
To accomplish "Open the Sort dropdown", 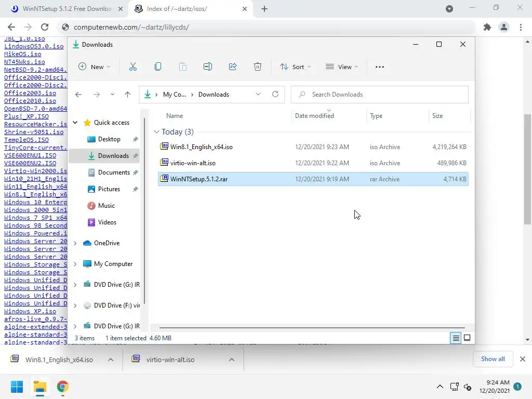I will (x=296, y=67).
